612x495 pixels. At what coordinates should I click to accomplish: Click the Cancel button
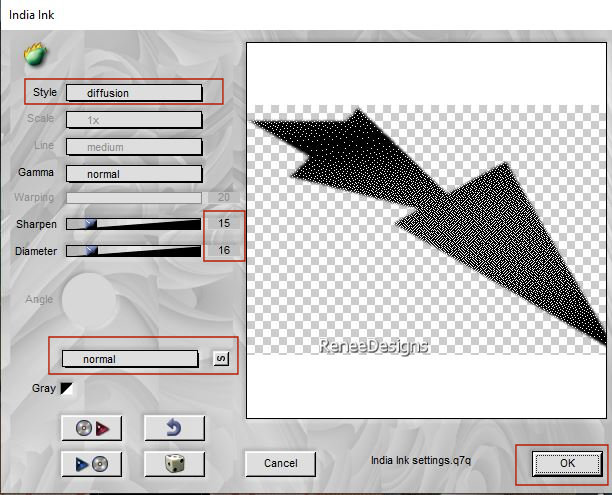[280, 463]
